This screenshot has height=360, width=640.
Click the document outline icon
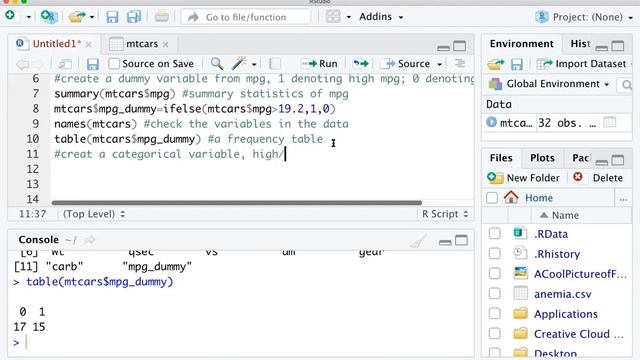[x=460, y=64]
